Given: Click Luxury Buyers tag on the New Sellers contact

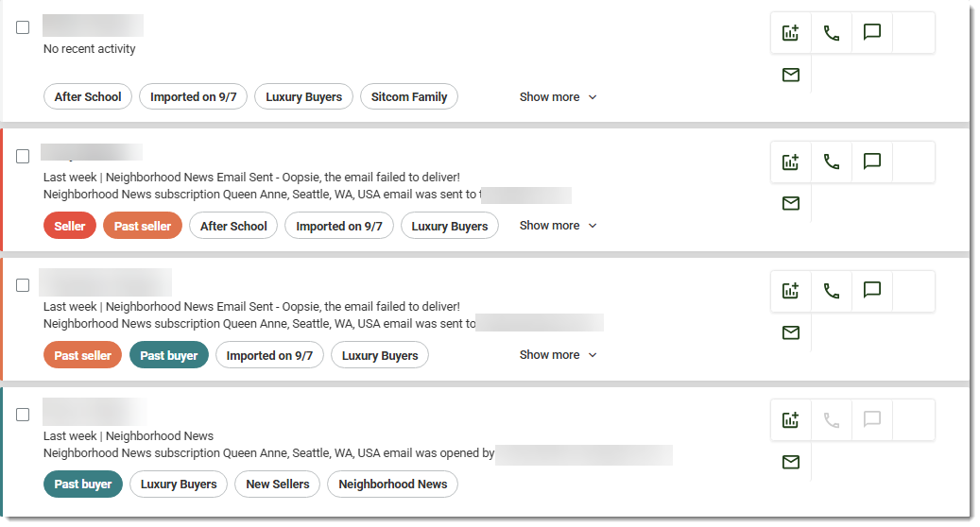Looking at the screenshot, I should (x=178, y=484).
